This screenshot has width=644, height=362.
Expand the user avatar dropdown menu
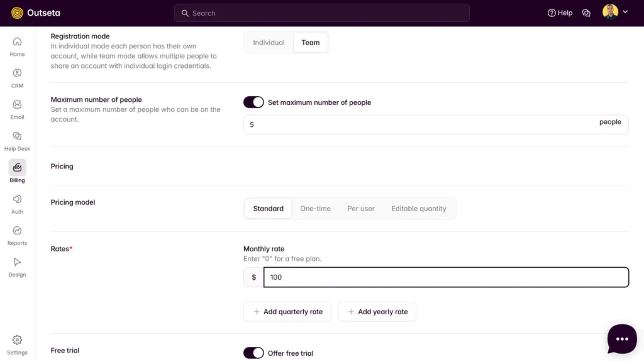[615, 13]
